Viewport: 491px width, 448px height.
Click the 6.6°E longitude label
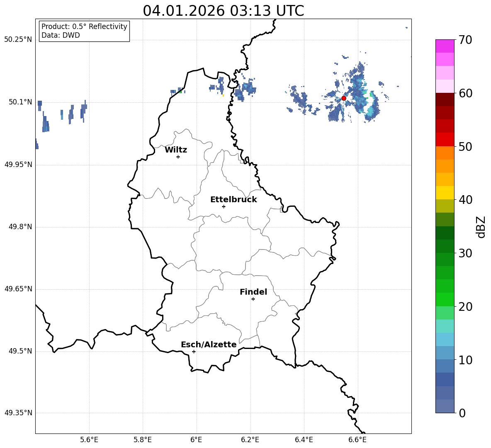coord(357,440)
